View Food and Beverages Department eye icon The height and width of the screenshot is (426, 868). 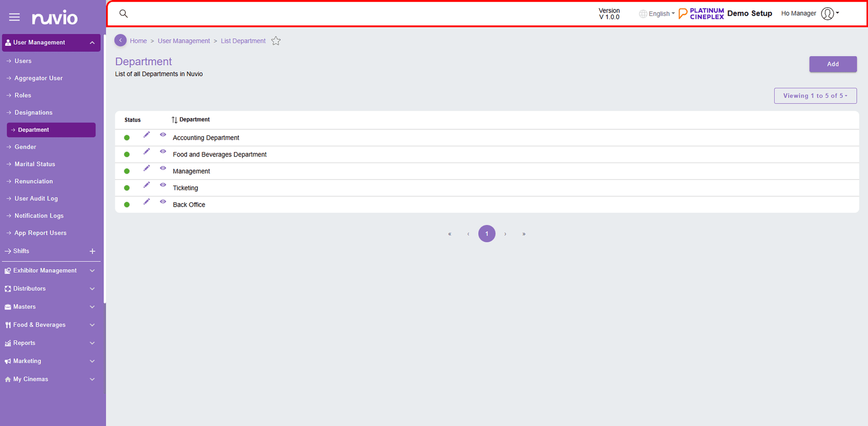pos(163,151)
